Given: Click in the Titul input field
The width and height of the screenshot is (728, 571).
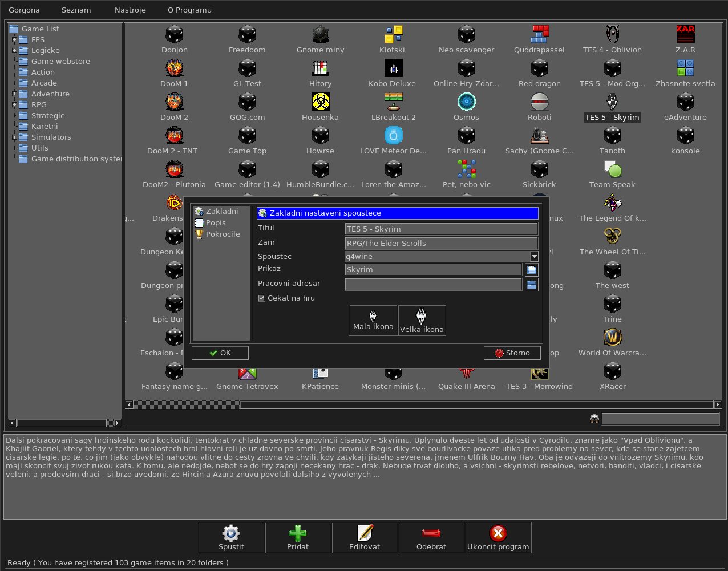Looking at the screenshot, I should pos(441,229).
